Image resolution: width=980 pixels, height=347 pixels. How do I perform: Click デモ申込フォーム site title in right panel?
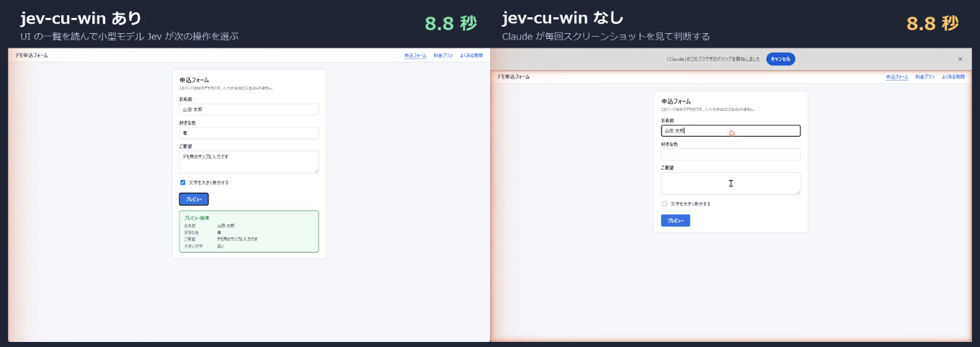[513, 76]
